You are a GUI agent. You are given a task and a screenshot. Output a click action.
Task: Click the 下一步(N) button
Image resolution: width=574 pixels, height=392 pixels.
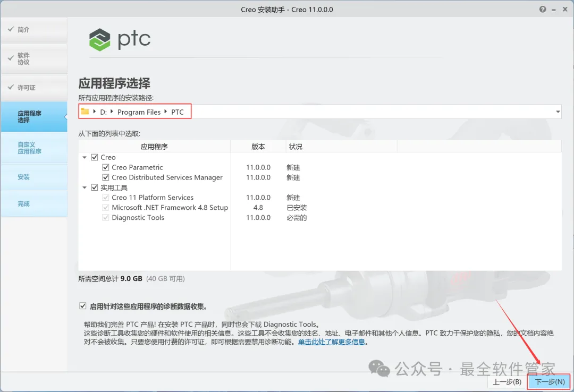[550, 382]
